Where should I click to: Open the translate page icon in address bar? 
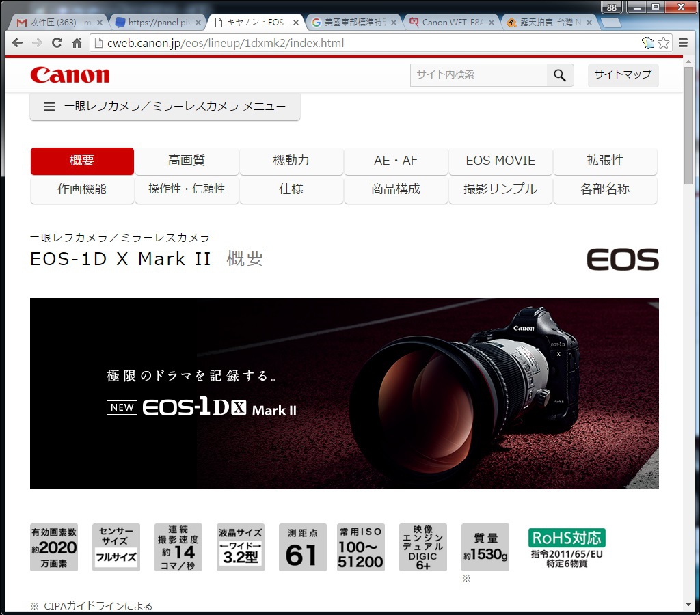(x=648, y=43)
